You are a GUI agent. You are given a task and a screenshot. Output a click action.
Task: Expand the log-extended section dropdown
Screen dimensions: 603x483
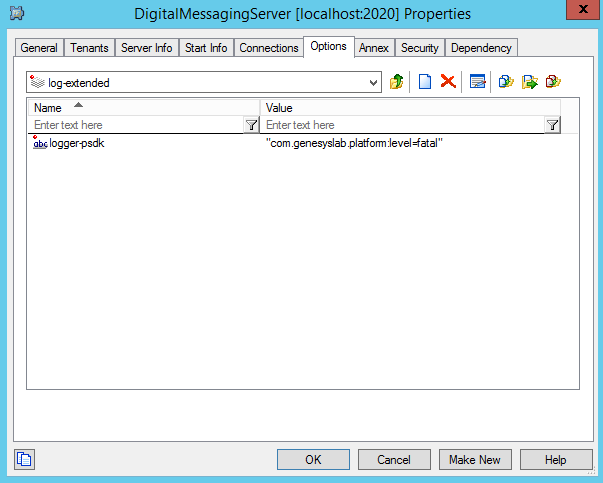pyautogui.click(x=373, y=82)
